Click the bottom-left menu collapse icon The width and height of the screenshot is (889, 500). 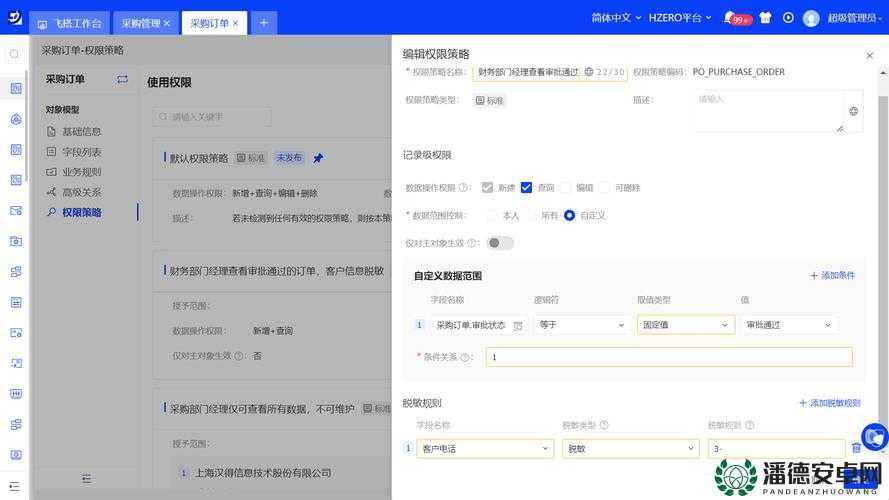[x=14, y=486]
